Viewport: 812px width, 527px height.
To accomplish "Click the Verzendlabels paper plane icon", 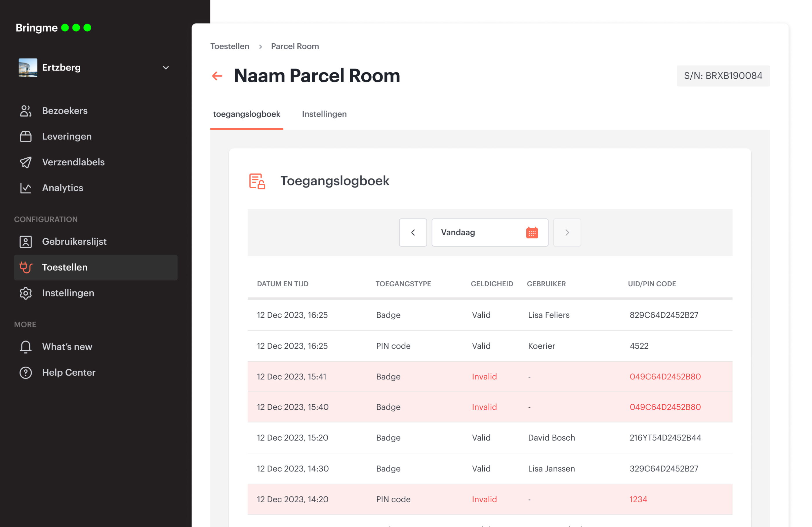I will pos(26,162).
